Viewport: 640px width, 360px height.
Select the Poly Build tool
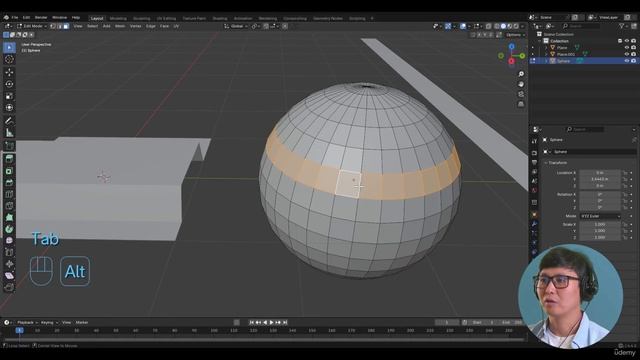(9, 218)
